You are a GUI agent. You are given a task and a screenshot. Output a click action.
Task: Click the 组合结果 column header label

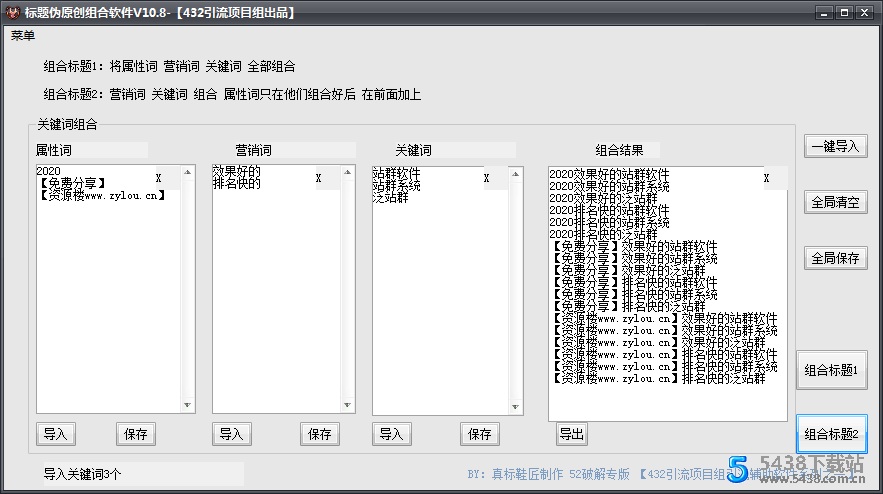pos(619,150)
